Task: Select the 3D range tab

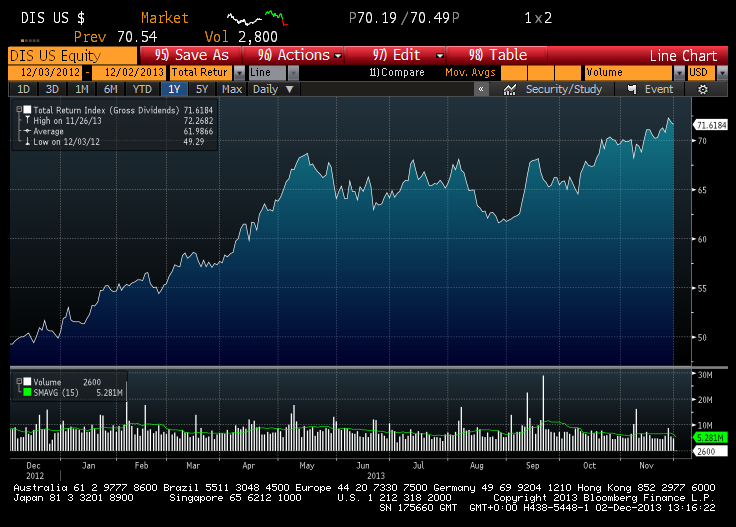Action: pyautogui.click(x=52, y=89)
